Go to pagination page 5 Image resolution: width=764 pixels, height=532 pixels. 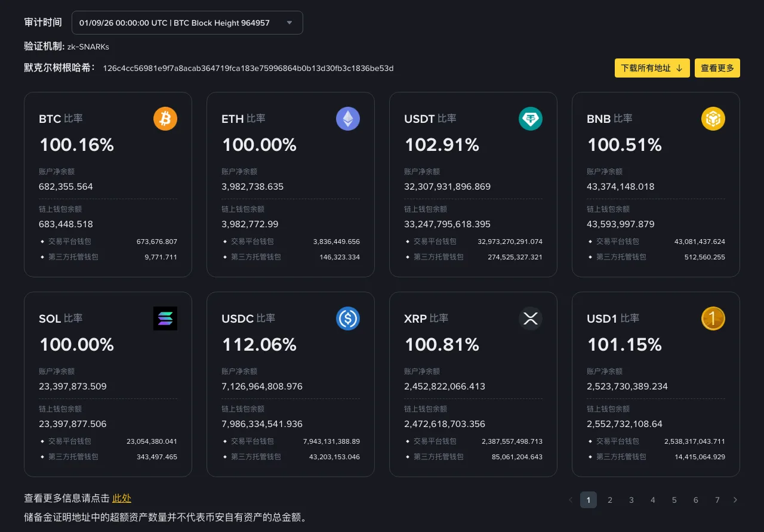pos(674,500)
